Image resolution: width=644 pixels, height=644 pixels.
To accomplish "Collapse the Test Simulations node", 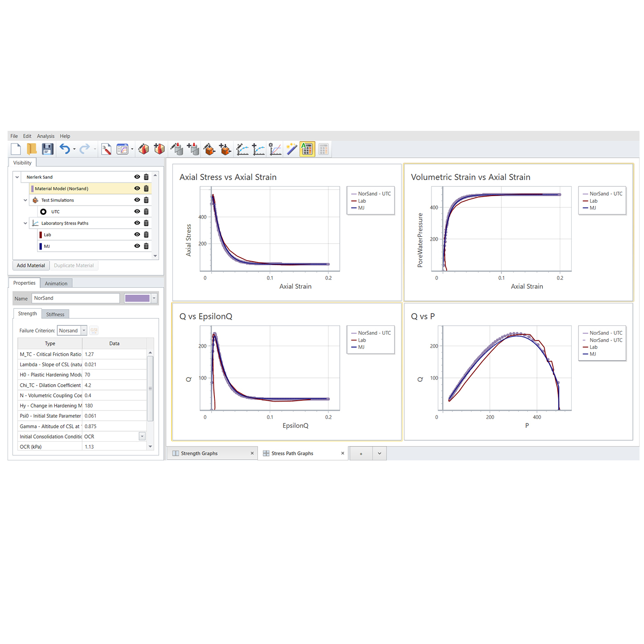I will (25, 200).
